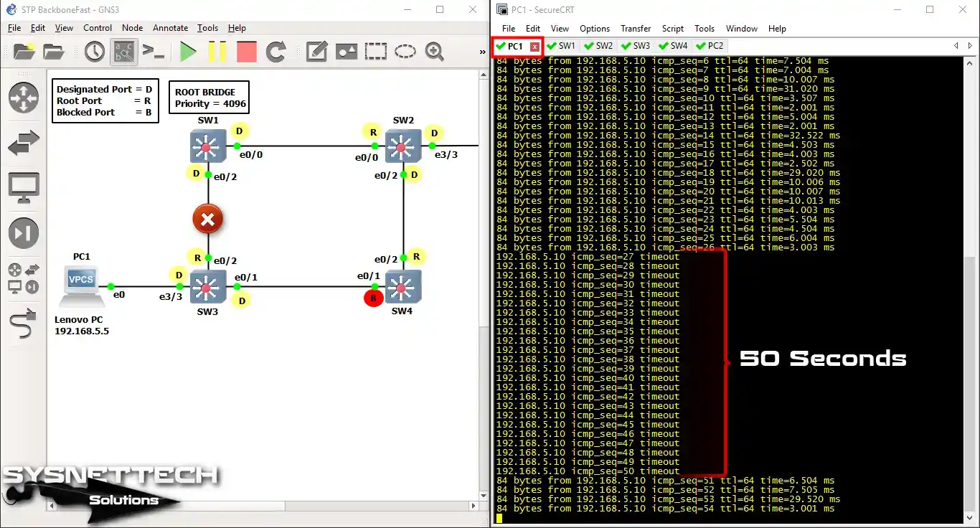The width and height of the screenshot is (980, 528).
Task: Open the snapshot manager clock icon
Action: (x=95, y=51)
